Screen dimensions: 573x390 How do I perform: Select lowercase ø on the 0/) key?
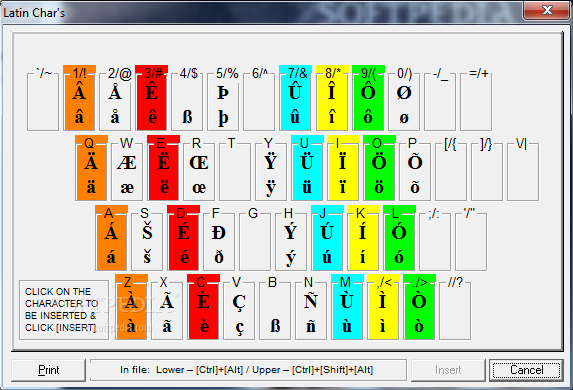(x=404, y=118)
